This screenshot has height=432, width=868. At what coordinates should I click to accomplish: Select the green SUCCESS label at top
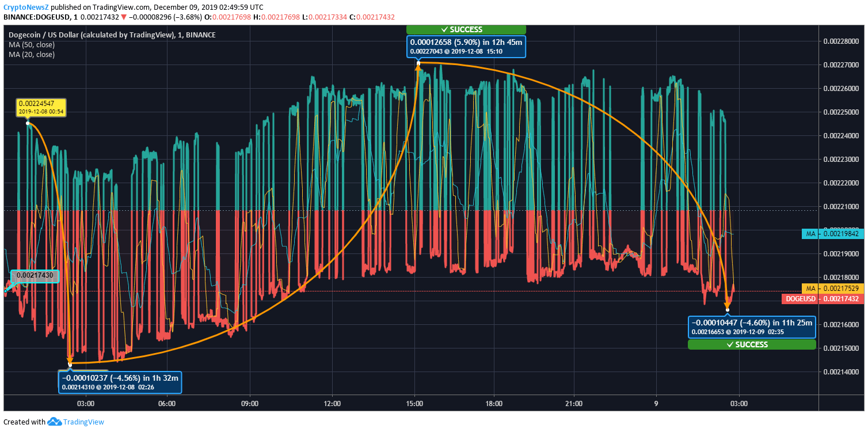click(466, 29)
